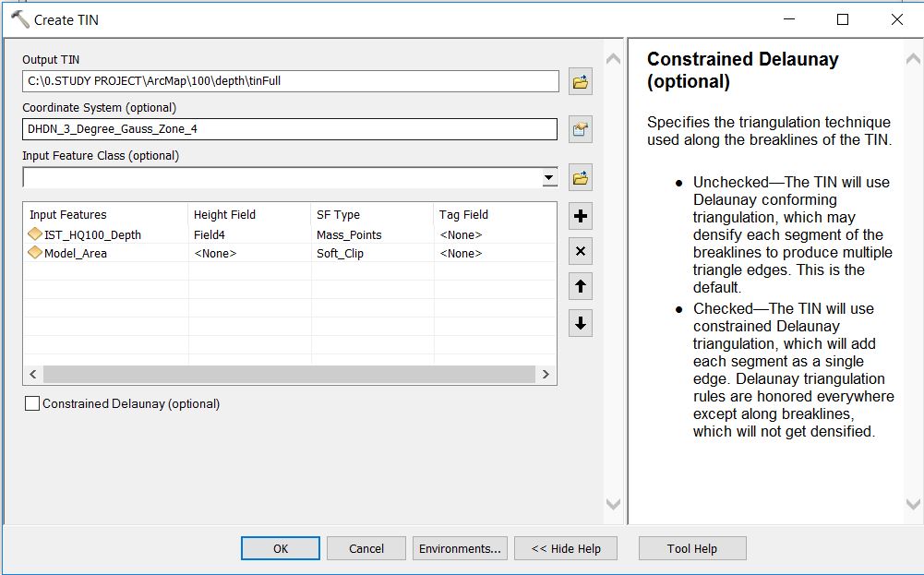Click Cancel button
This screenshot has width=924, height=575.
[366, 548]
